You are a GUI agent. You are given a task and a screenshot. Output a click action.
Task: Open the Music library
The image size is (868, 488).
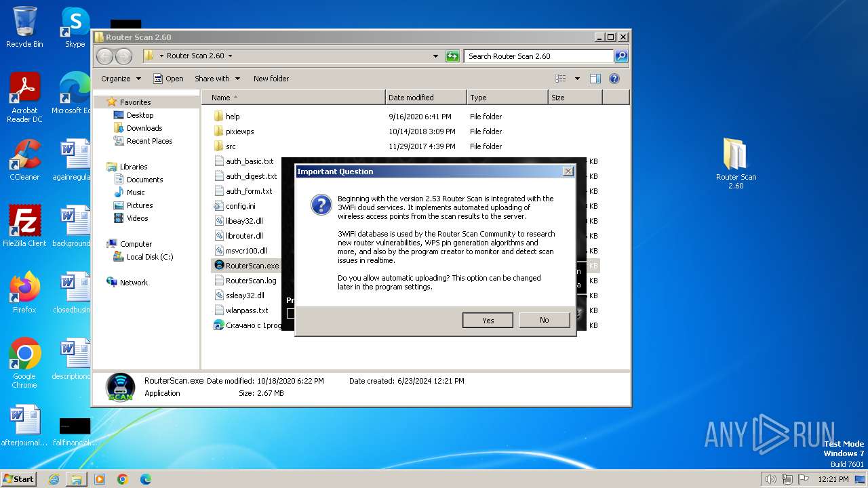[x=136, y=192]
